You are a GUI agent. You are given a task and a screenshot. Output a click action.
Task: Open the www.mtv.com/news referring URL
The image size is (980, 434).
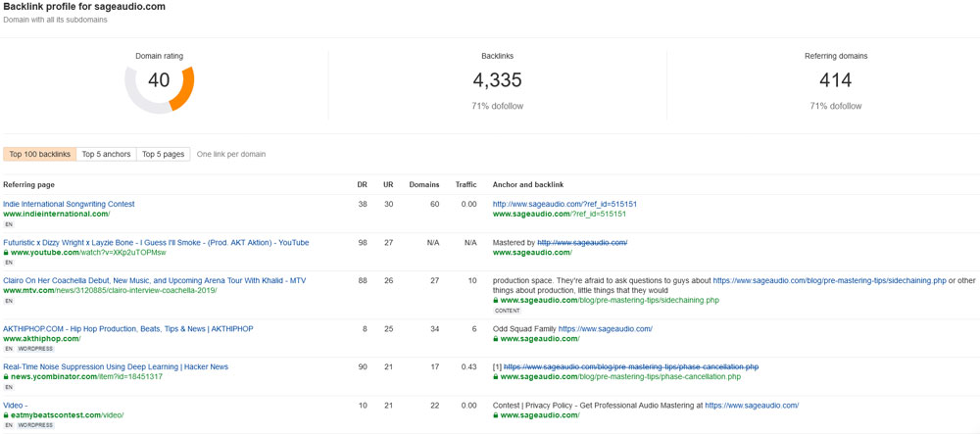point(110,290)
